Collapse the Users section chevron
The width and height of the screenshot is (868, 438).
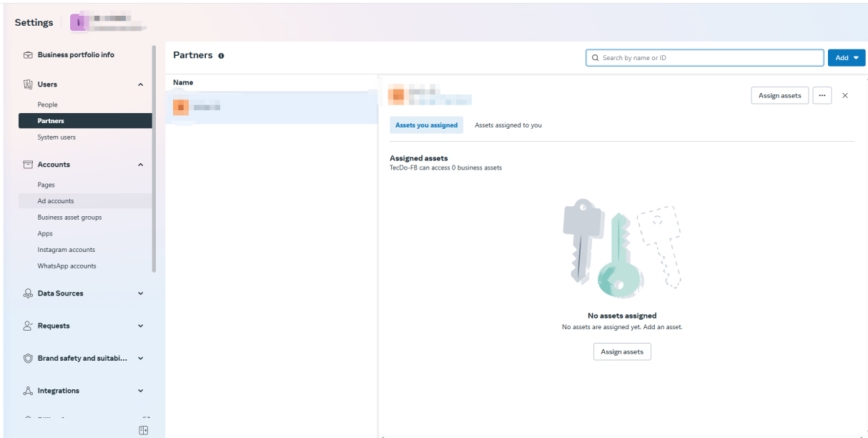coord(140,84)
